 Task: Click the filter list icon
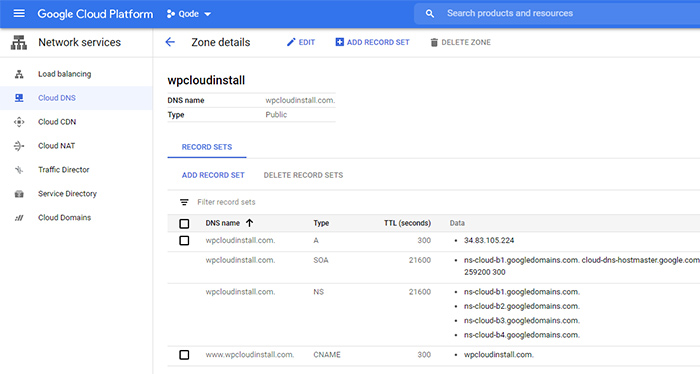[x=184, y=202]
